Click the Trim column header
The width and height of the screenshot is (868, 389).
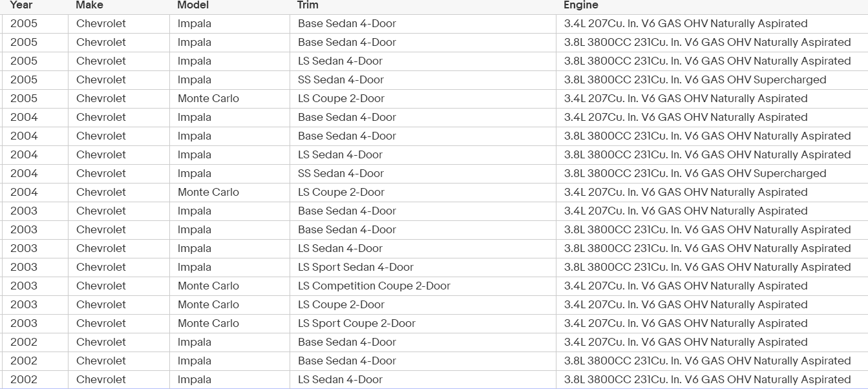308,5
